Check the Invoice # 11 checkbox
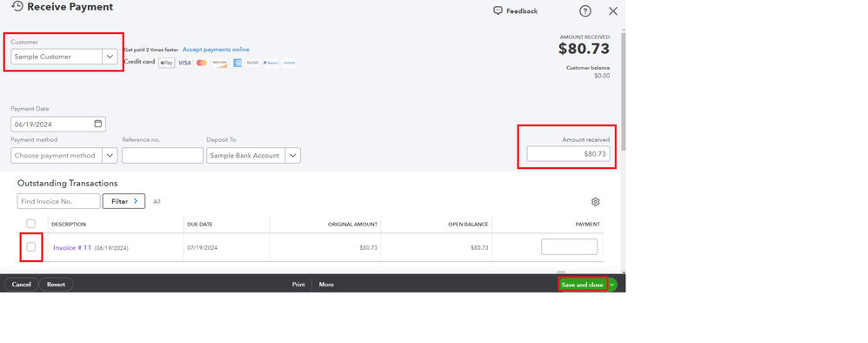This screenshot has width=868, height=343. pyautogui.click(x=31, y=246)
